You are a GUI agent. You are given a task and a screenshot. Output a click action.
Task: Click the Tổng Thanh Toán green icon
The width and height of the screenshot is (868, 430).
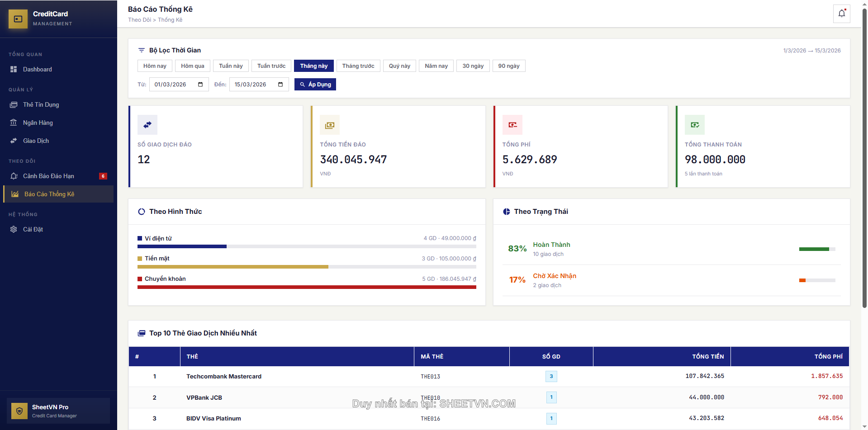[694, 125]
